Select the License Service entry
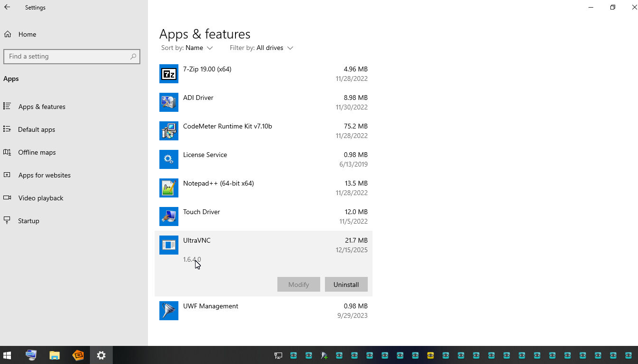 pos(264,159)
